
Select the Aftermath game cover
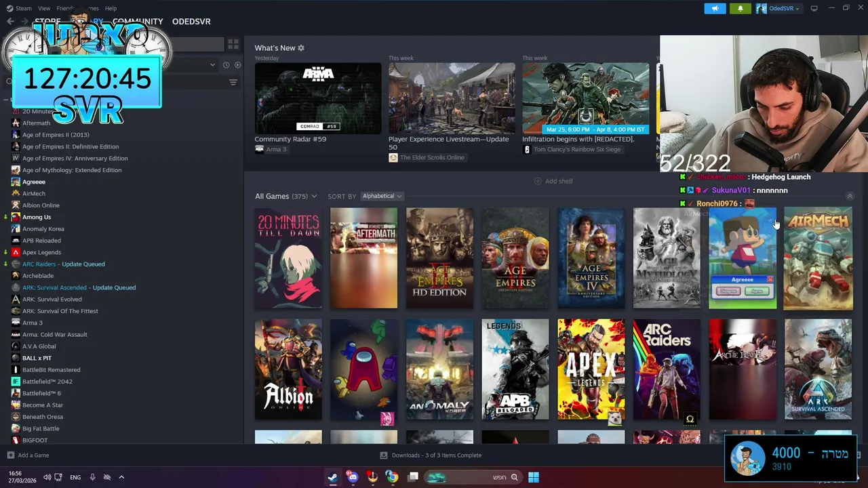364,258
